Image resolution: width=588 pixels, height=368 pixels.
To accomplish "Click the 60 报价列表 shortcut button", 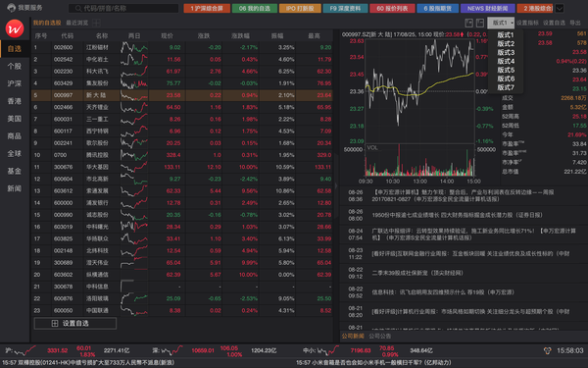I will [392, 8].
